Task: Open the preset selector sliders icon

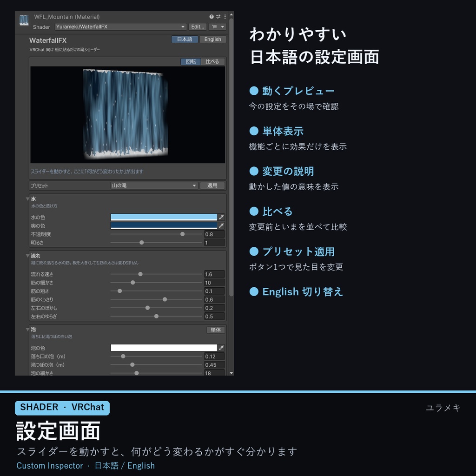Action: pyautogui.click(x=218, y=17)
